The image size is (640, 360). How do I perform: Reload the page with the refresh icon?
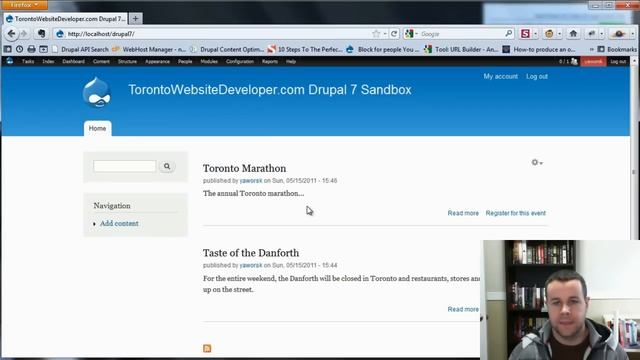[394, 34]
